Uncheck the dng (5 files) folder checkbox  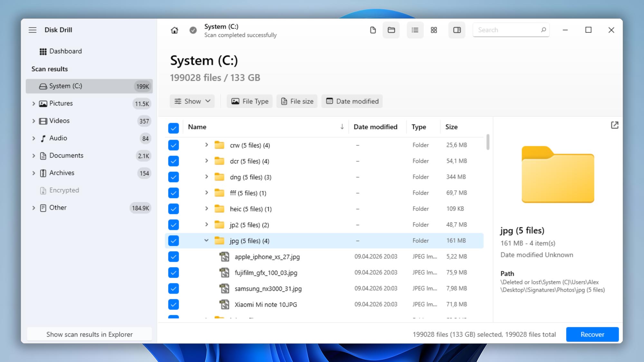(173, 177)
